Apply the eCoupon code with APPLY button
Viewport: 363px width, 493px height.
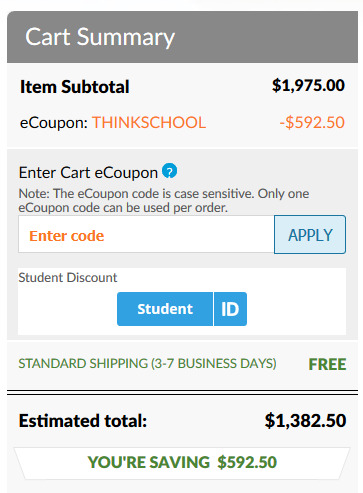(x=310, y=235)
